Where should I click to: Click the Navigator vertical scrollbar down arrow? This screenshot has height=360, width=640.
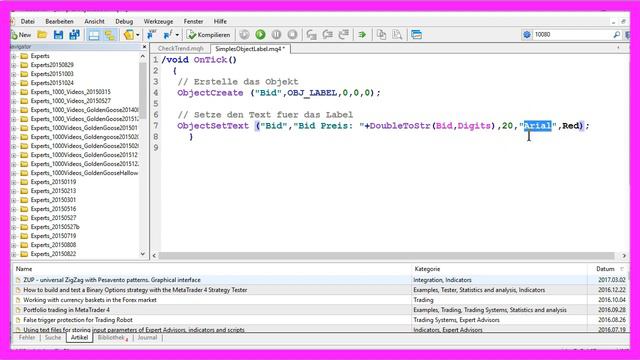click(142, 254)
